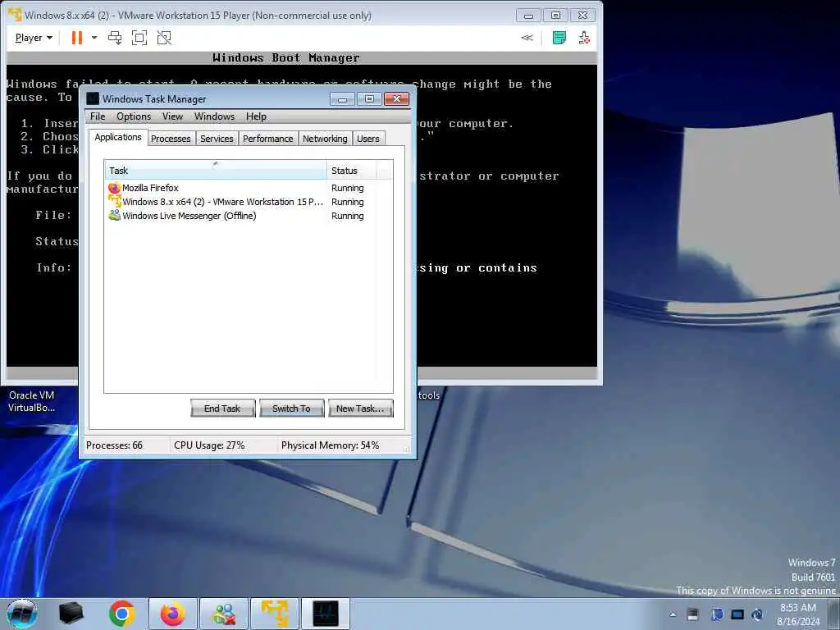Sort by the Status column header
Viewport: 840px width, 630px height.
tap(351, 171)
